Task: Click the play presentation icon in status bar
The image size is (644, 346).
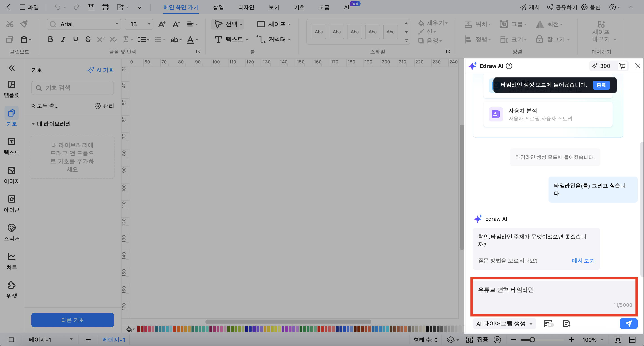Action: [x=498, y=340]
